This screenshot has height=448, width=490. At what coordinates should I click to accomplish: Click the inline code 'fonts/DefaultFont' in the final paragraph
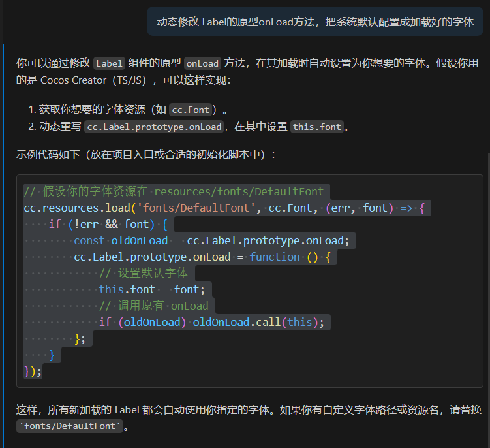tap(70, 426)
